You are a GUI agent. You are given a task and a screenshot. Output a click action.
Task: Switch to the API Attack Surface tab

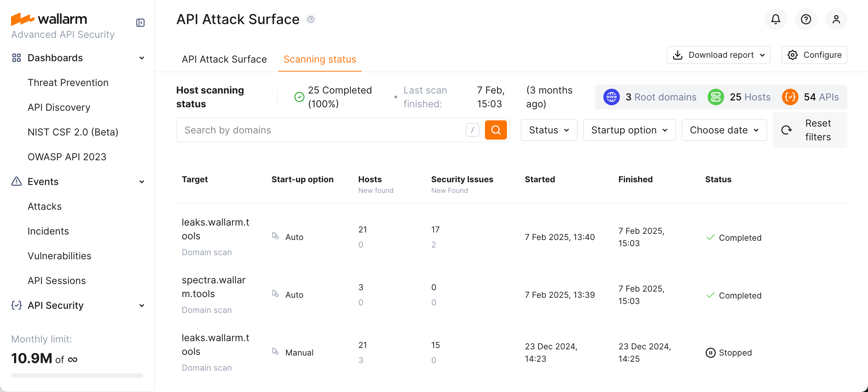click(224, 59)
